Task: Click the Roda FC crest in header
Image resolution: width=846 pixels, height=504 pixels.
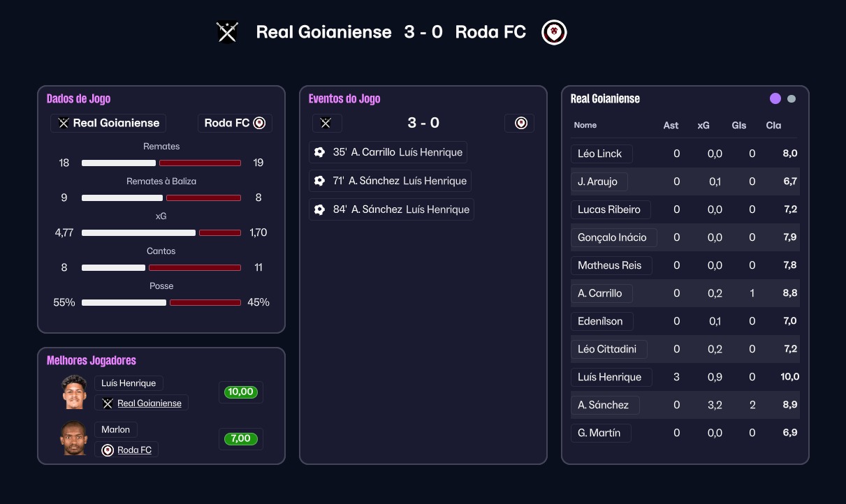Action: [554, 32]
